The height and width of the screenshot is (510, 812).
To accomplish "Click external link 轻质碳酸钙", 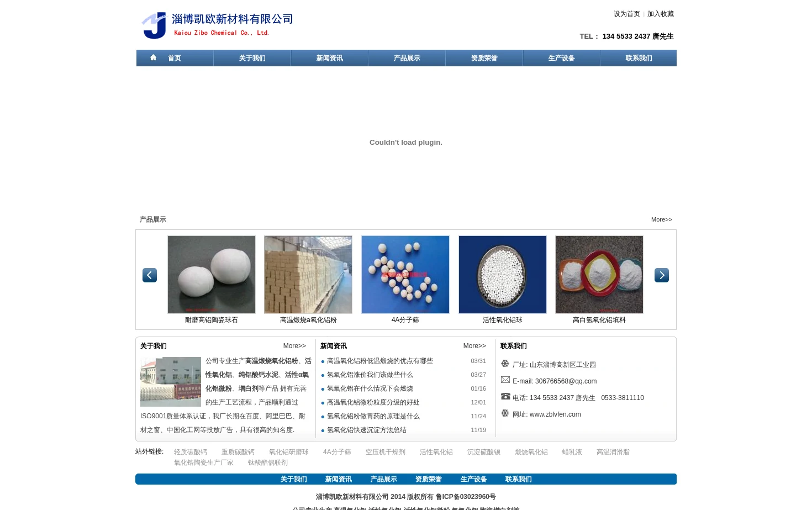I will pyautogui.click(x=191, y=452).
